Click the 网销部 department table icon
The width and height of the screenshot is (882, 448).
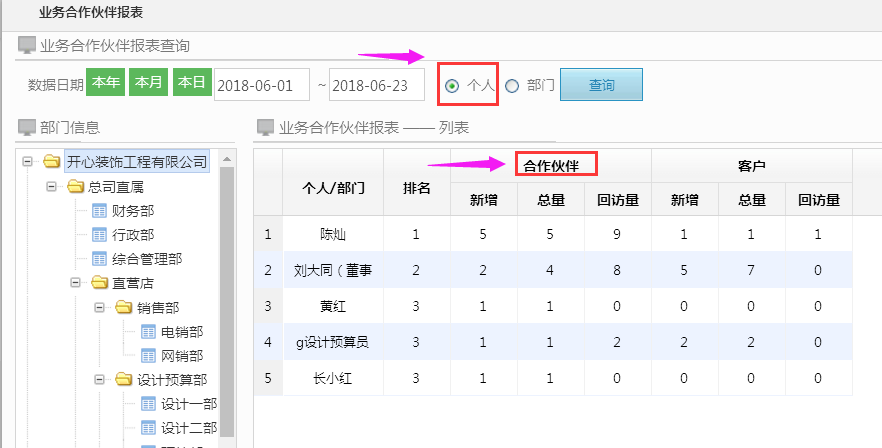148,355
